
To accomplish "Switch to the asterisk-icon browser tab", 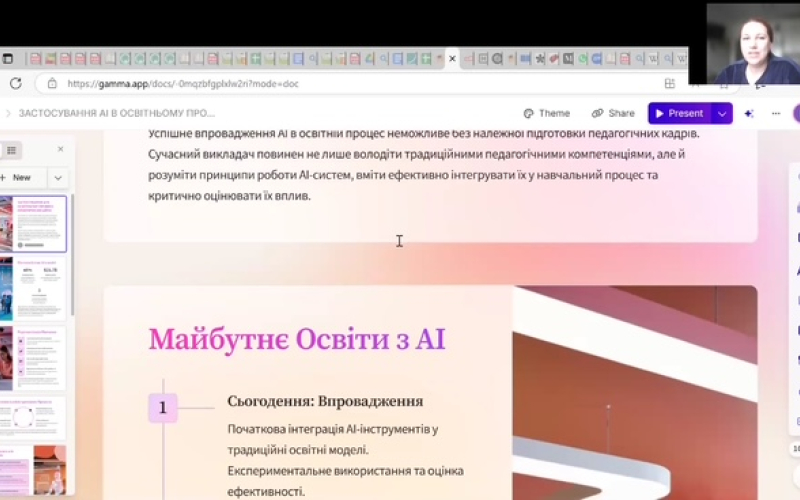I will [x=539, y=59].
